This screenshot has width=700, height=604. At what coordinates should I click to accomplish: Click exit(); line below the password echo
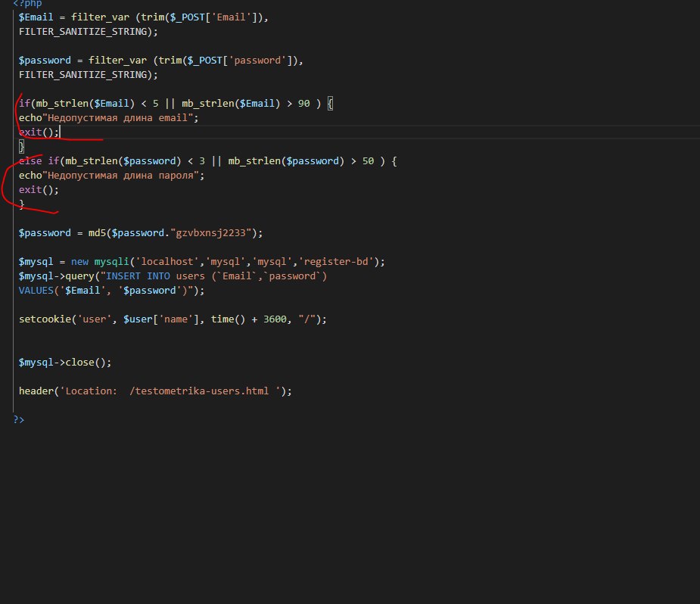(x=39, y=190)
